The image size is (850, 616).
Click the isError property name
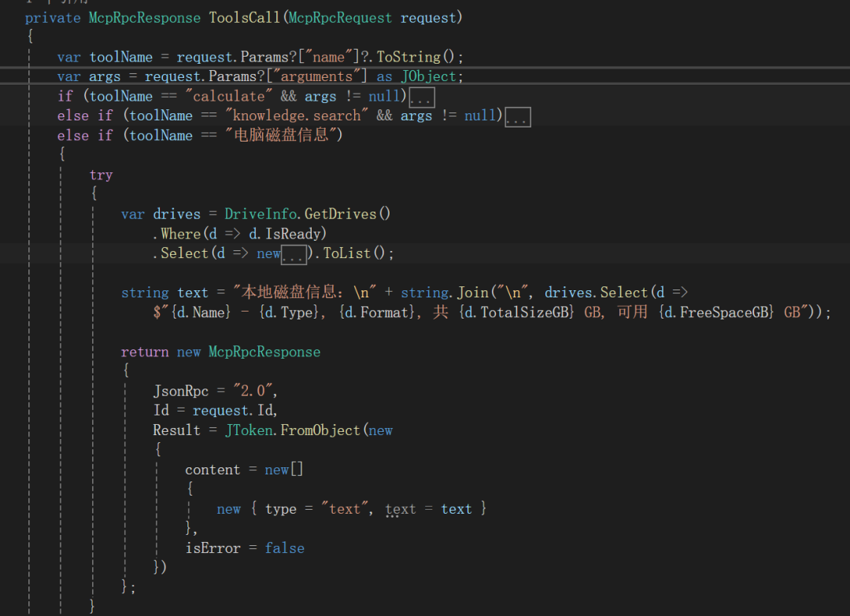click(x=213, y=548)
